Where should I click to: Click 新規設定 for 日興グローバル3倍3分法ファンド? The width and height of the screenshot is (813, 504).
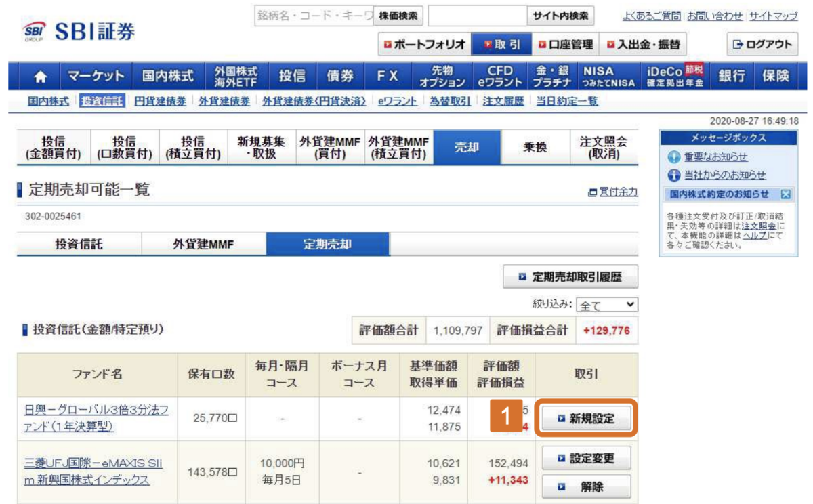point(586,419)
